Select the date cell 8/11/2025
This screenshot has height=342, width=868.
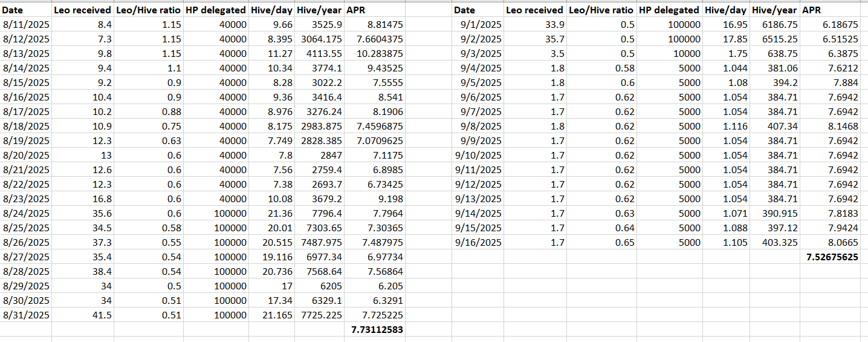tap(25, 25)
